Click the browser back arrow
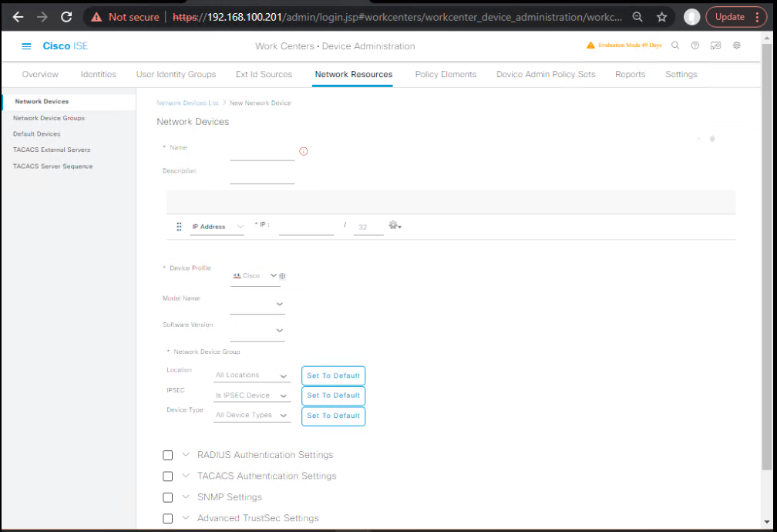 [x=18, y=17]
